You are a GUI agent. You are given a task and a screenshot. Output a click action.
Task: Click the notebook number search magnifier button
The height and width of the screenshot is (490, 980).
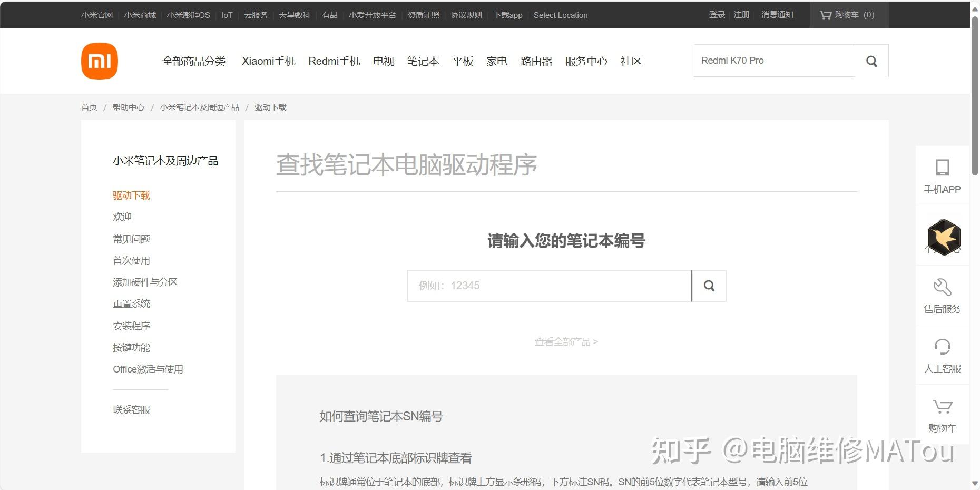709,286
